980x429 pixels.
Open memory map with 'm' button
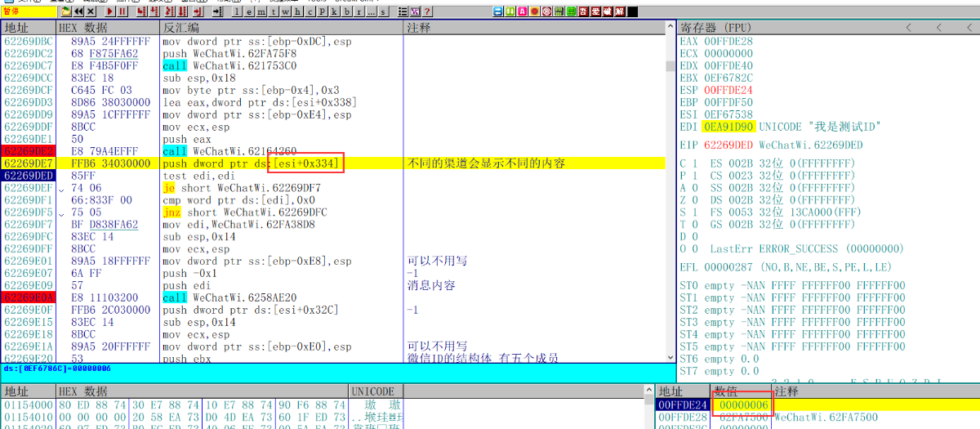(x=261, y=11)
